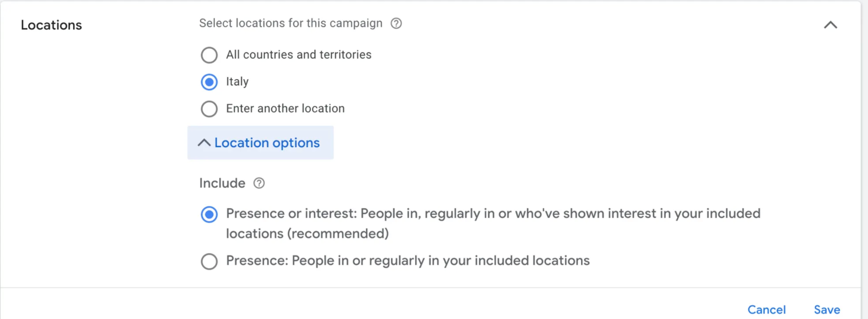Select the Italy location option

pyautogui.click(x=209, y=81)
